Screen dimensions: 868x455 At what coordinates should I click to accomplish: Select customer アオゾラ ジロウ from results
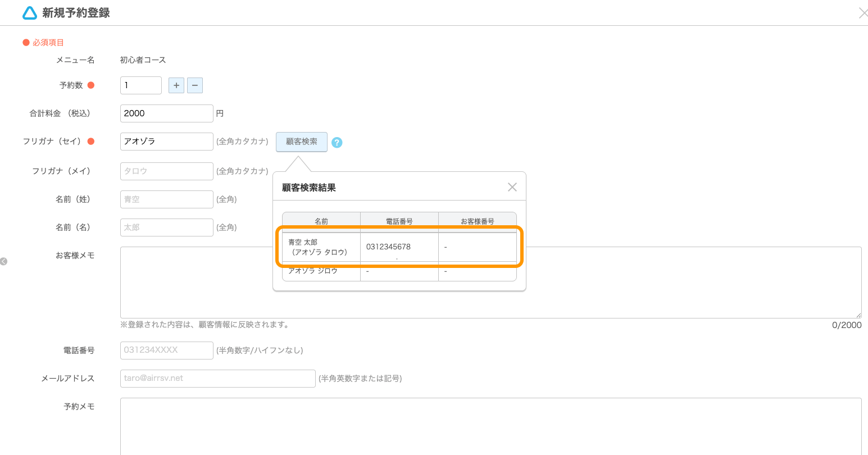click(321, 271)
